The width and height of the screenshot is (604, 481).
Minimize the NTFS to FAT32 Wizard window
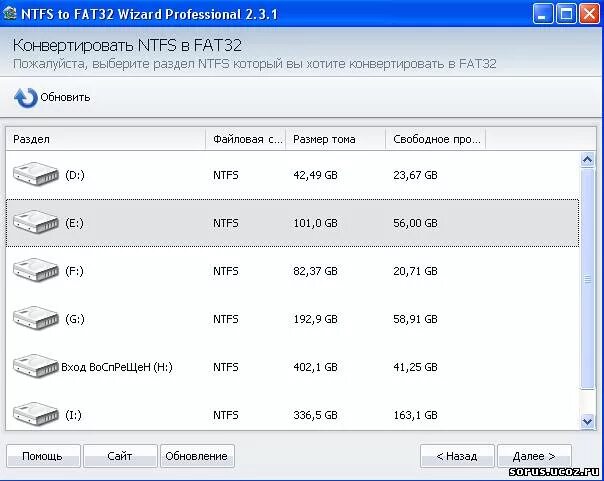tap(543, 14)
